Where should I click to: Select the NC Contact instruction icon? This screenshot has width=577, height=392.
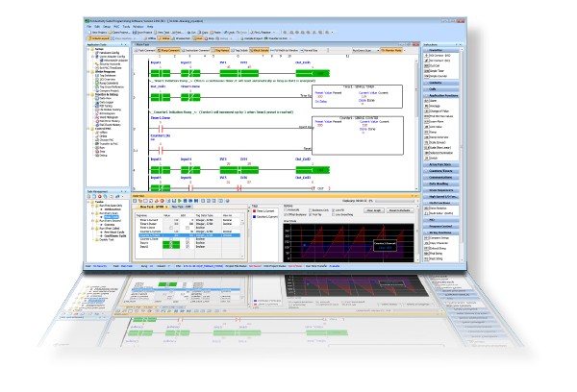424,62
